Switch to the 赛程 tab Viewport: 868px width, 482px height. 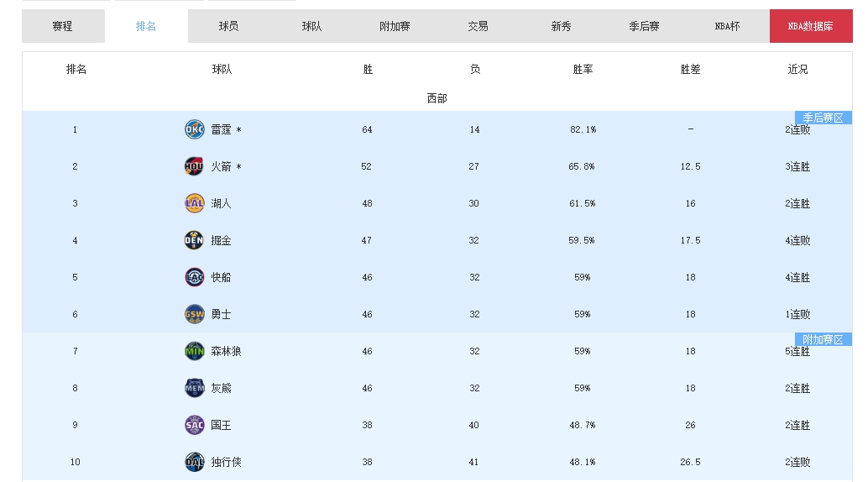pyautogui.click(x=63, y=26)
